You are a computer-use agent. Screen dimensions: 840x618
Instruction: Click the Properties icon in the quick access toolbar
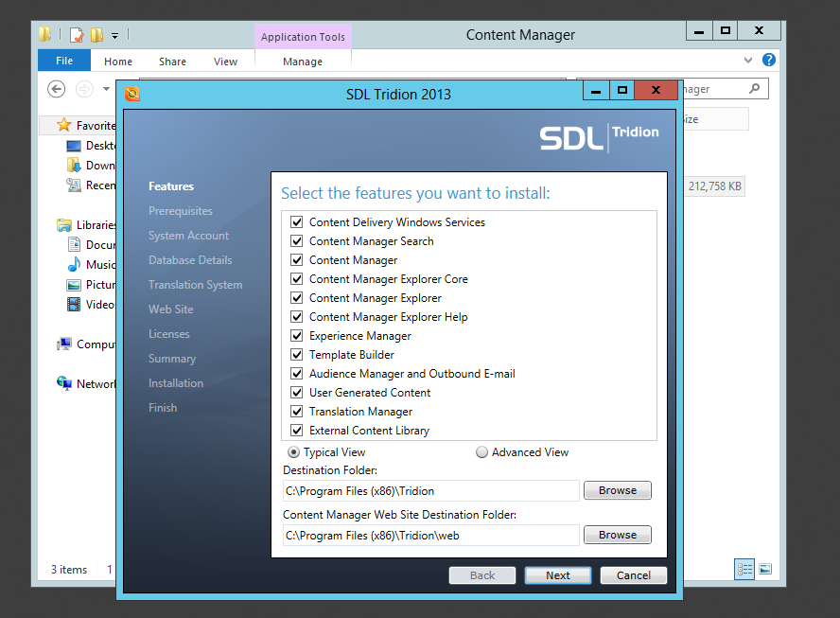(x=77, y=35)
